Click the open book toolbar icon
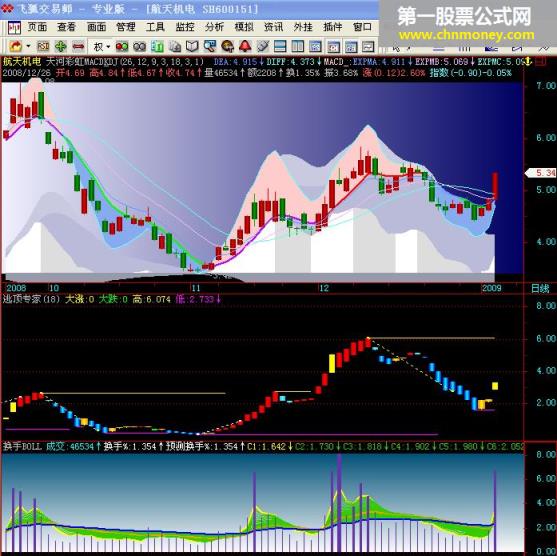This screenshot has width=557, height=556. [192, 47]
